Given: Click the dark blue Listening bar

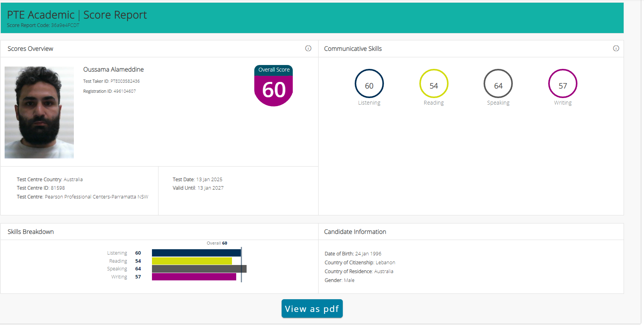Looking at the screenshot, I should pos(196,253).
